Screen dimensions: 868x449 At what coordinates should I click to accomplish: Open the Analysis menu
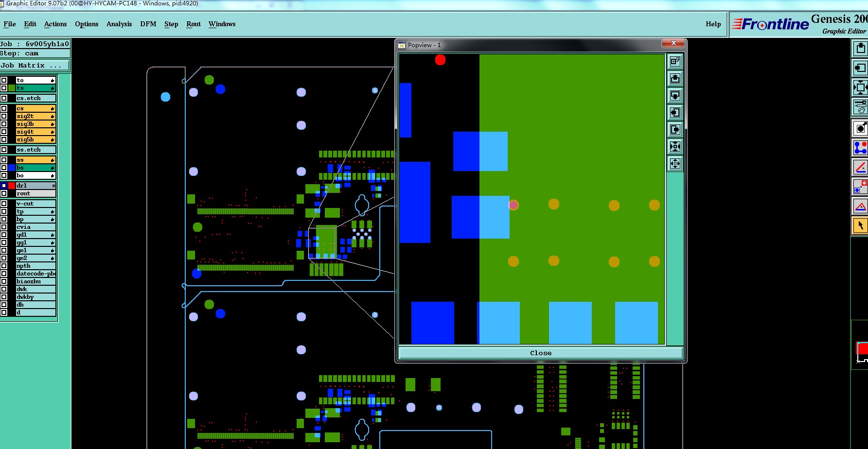[119, 24]
